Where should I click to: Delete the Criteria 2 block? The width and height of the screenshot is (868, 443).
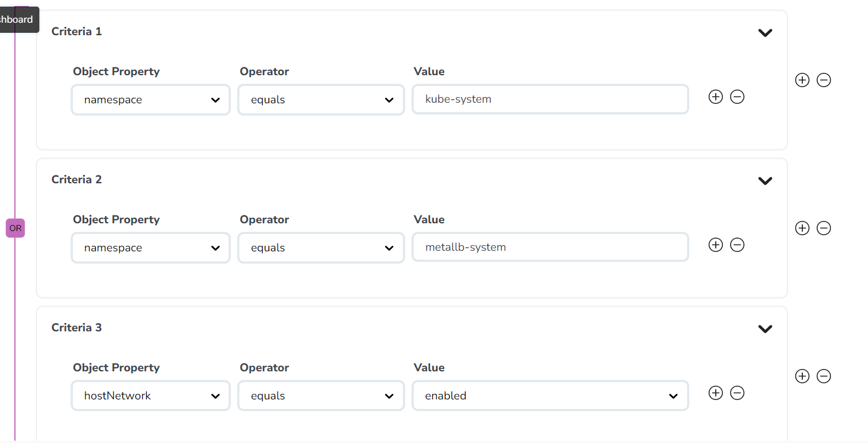click(824, 228)
